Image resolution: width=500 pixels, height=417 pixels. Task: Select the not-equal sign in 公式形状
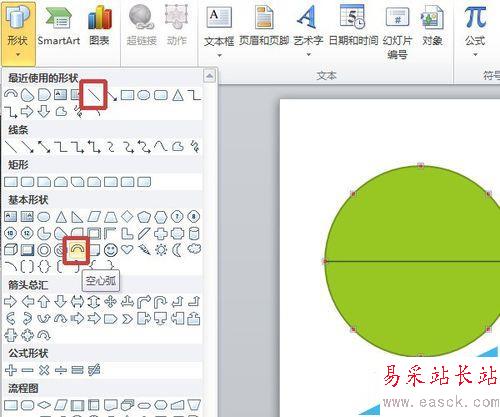(x=94, y=370)
